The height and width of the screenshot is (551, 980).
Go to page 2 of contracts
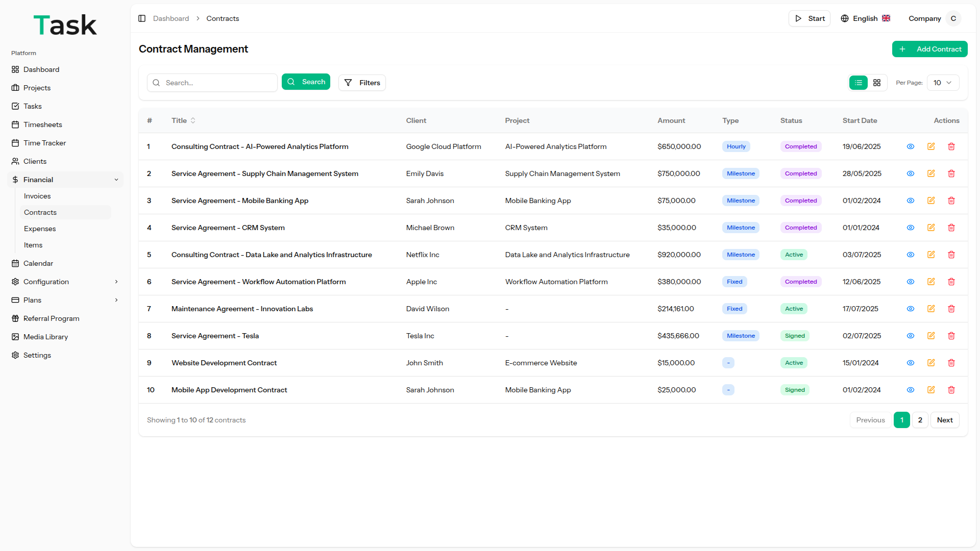(x=920, y=420)
